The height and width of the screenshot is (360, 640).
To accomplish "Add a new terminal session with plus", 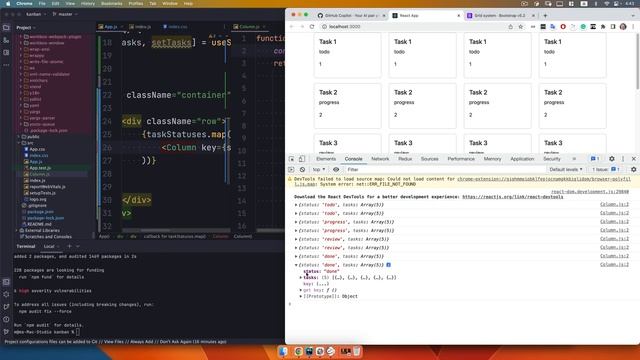I will click(69, 246).
